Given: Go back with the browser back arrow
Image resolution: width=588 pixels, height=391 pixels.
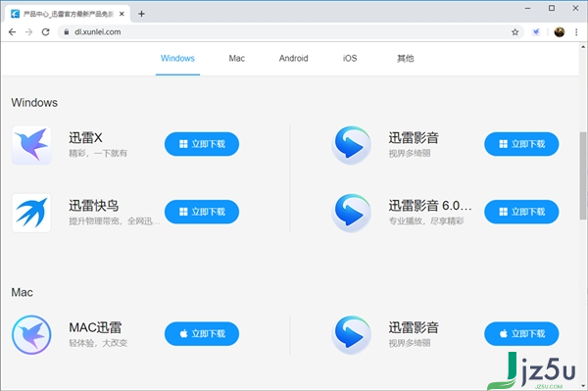Looking at the screenshot, I should [13, 32].
